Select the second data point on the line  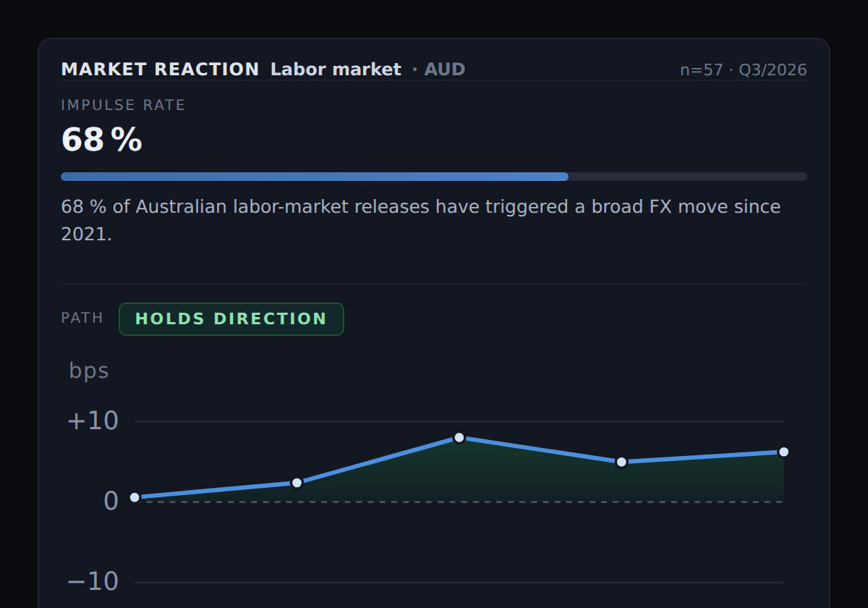coord(297,483)
